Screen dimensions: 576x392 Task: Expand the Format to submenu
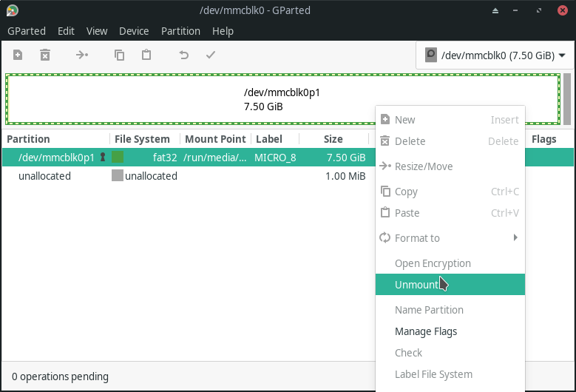pyautogui.click(x=450, y=238)
